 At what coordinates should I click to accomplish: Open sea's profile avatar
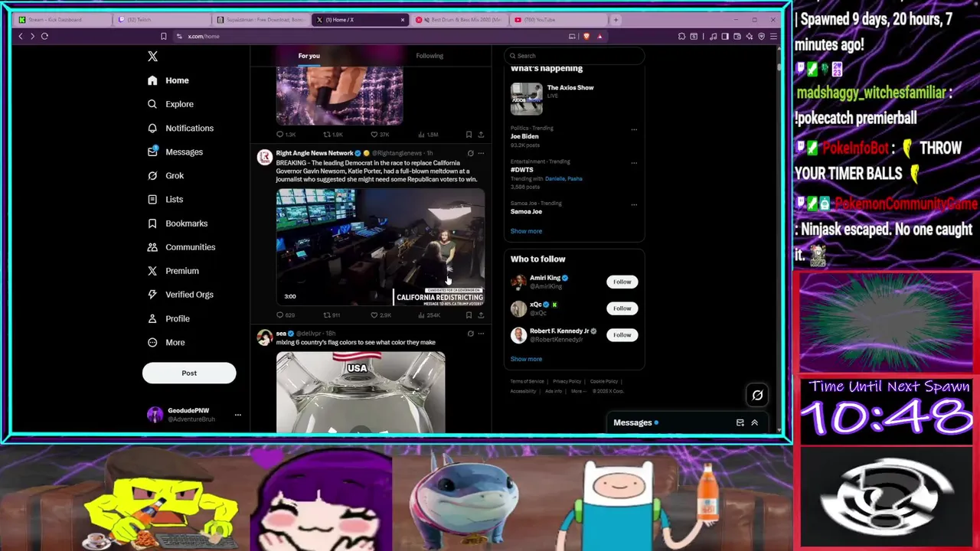coord(265,337)
